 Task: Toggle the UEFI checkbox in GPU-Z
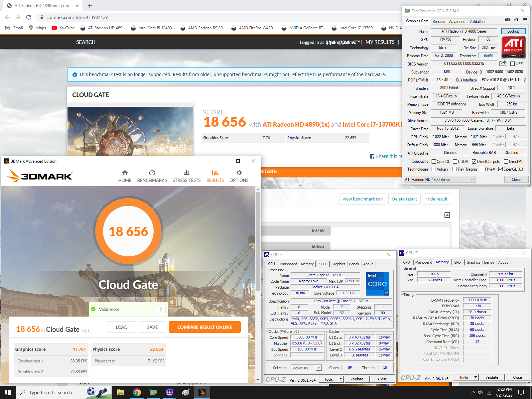512,64
